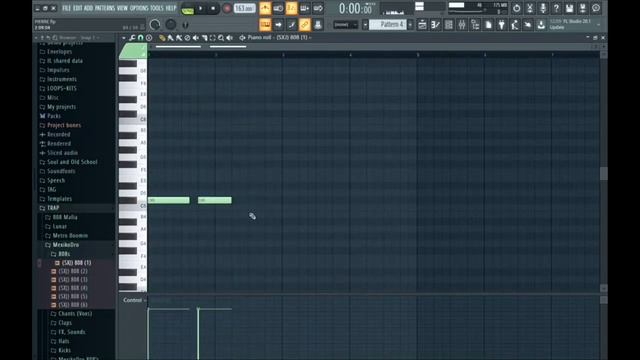Click the master pitch knob
The height and width of the screenshot is (360, 640).
click(x=171, y=25)
